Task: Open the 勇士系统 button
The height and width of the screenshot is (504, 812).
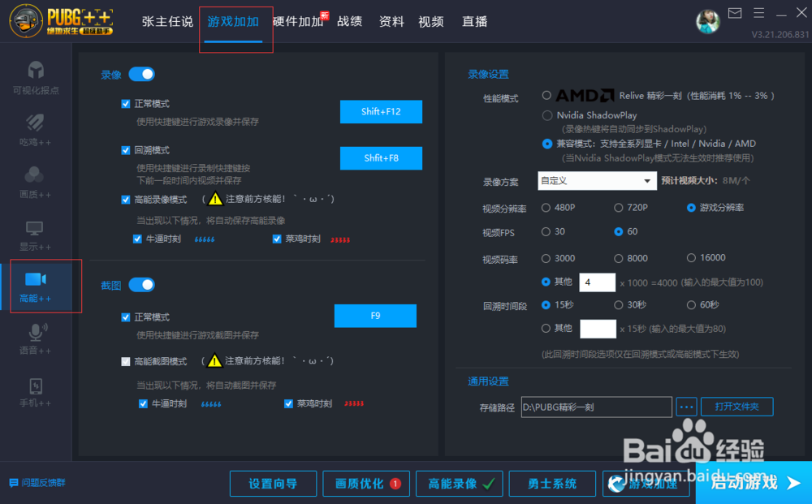Action: pos(552,484)
